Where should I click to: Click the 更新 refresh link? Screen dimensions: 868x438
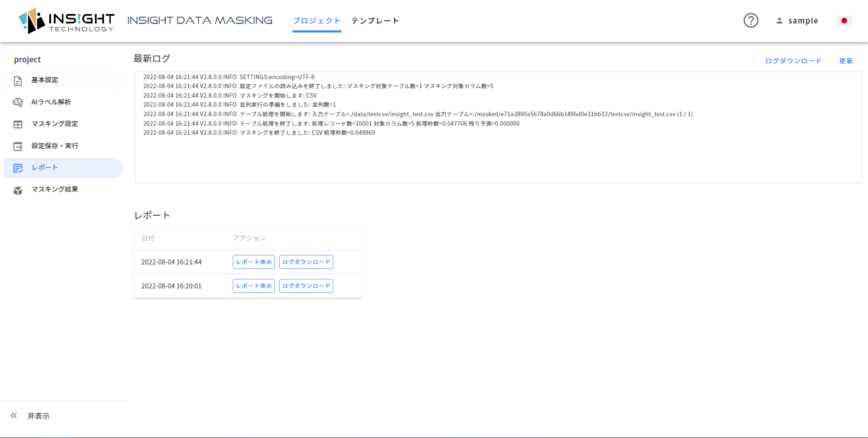pos(846,61)
